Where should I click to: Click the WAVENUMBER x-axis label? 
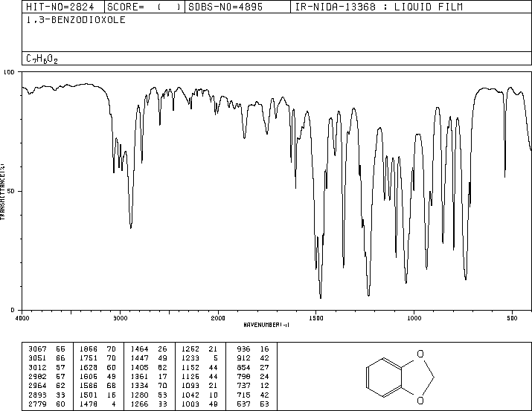(266, 325)
